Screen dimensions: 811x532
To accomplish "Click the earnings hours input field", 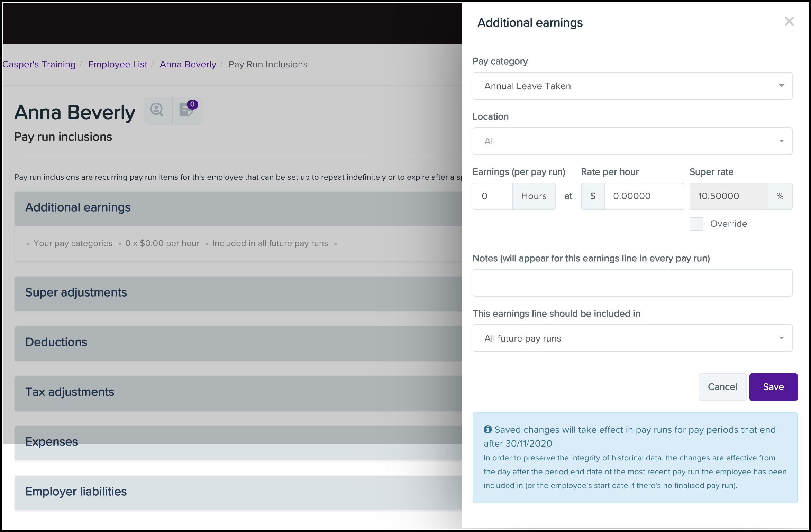I will (x=492, y=196).
